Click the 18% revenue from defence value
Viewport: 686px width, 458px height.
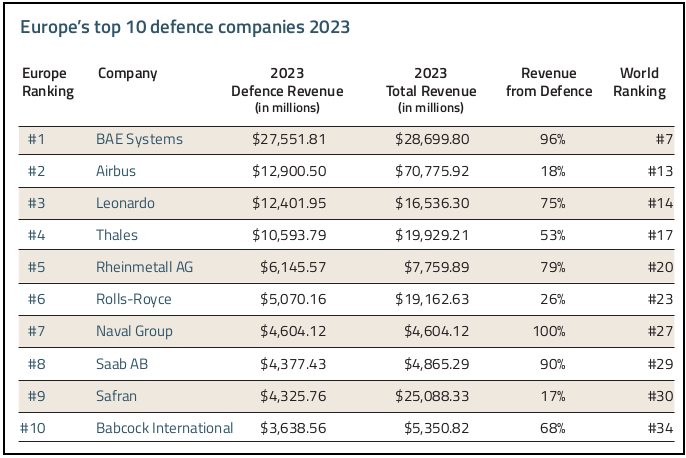[x=553, y=171]
